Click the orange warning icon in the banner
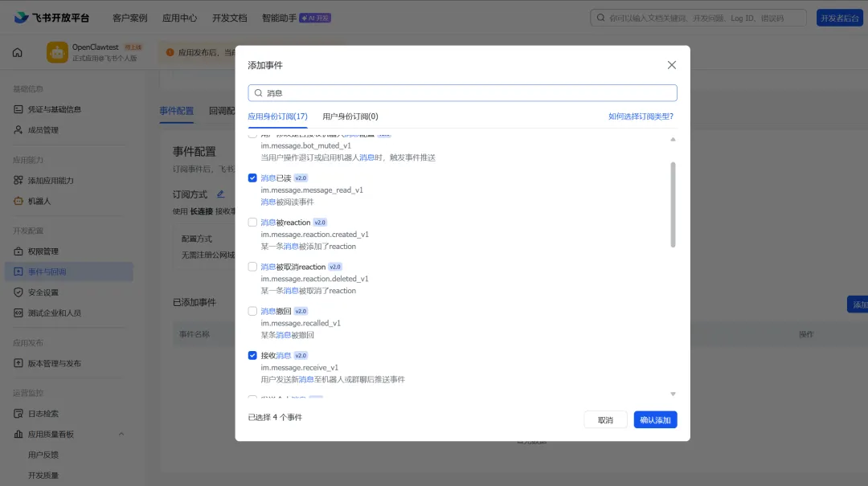This screenshot has height=486, width=868. pyautogui.click(x=170, y=52)
